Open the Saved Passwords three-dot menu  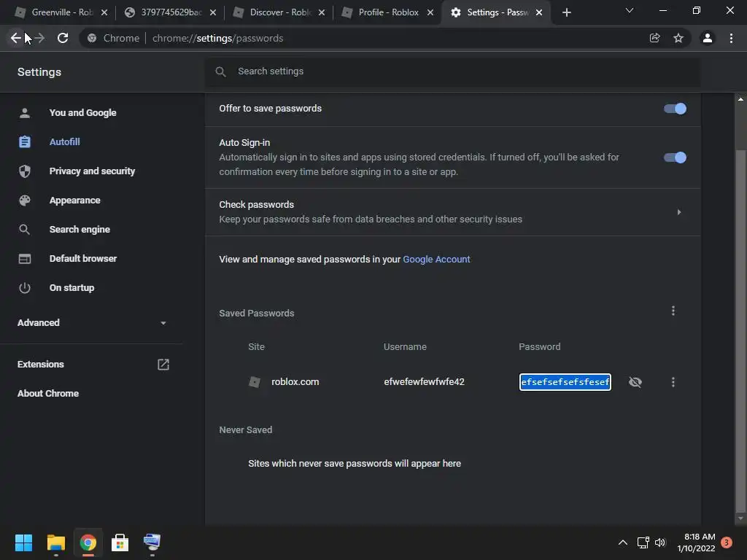[x=673, y=311]
